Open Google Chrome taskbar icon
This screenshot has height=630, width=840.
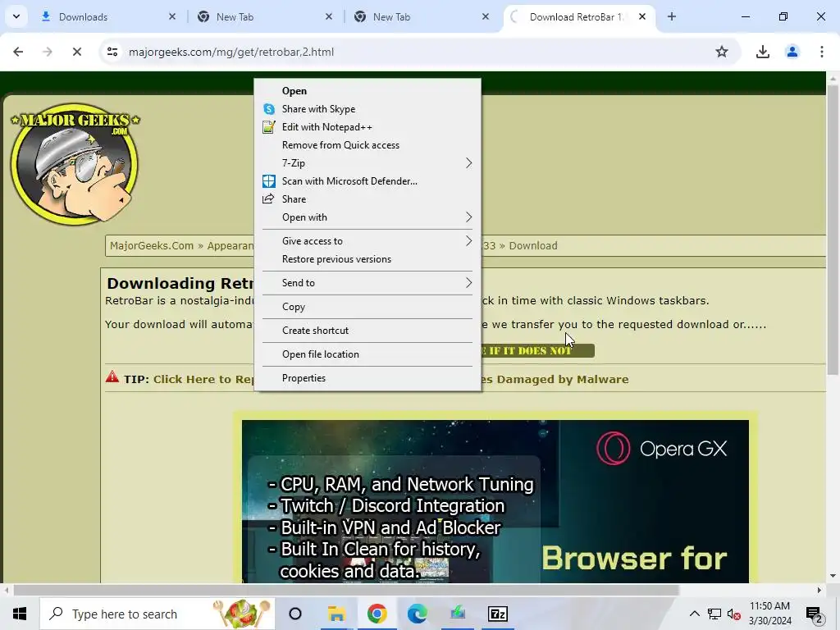tap(377, 614)
